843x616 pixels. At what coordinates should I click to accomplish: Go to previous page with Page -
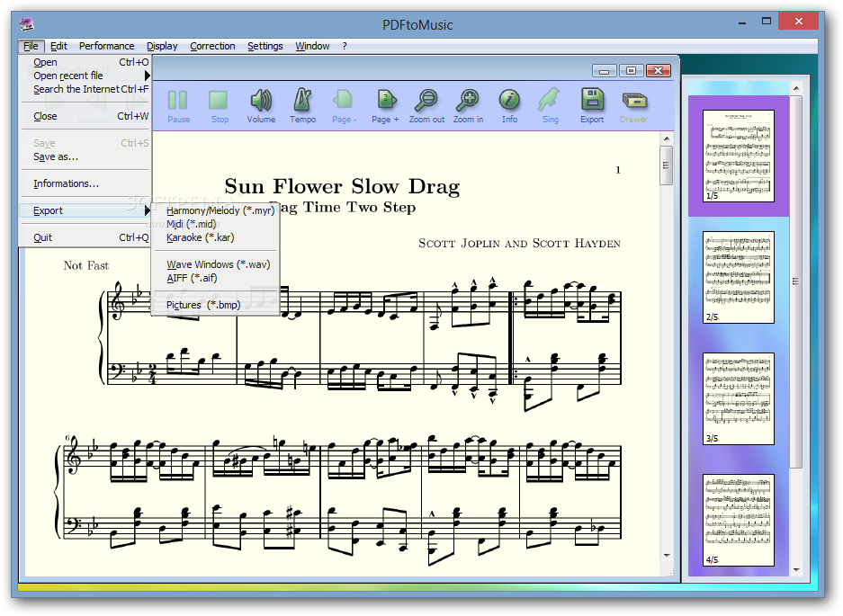point(343,101)
